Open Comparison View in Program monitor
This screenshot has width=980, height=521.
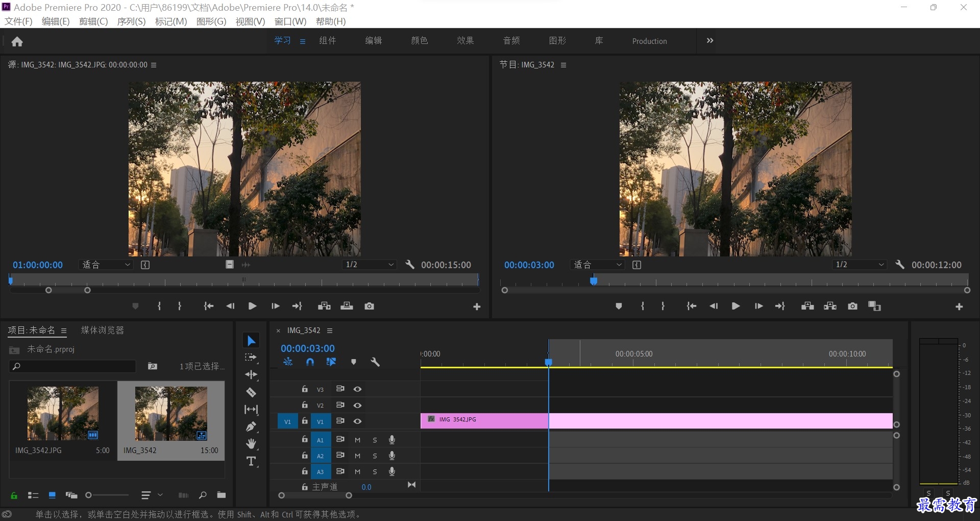(x=874, y=306)
